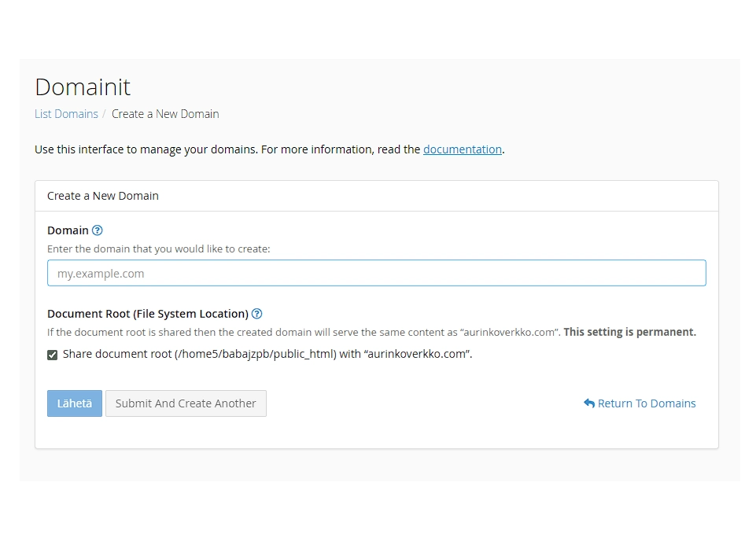
Task: Click the bold Domain field label
Action: tap(68, 230)
